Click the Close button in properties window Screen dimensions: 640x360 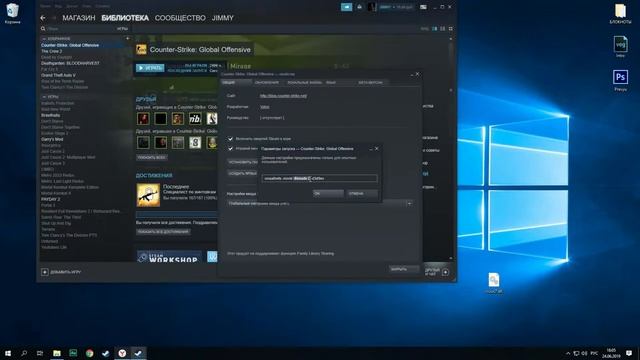[404, 269]
